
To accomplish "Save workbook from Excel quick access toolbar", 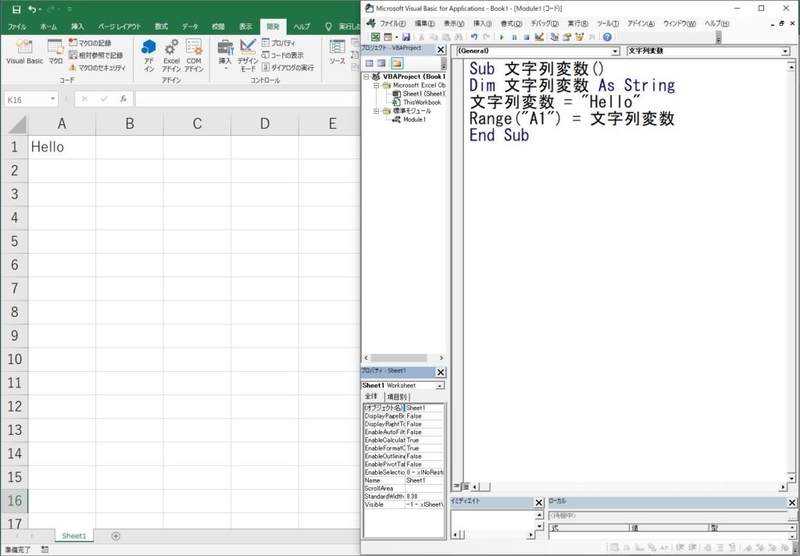I will click(x=16, y=9).
